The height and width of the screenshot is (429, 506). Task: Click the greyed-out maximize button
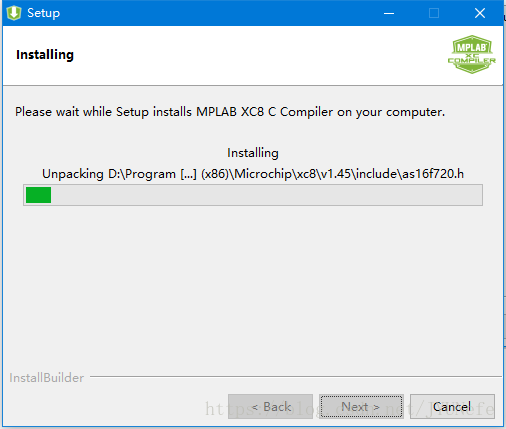[434, 13]
